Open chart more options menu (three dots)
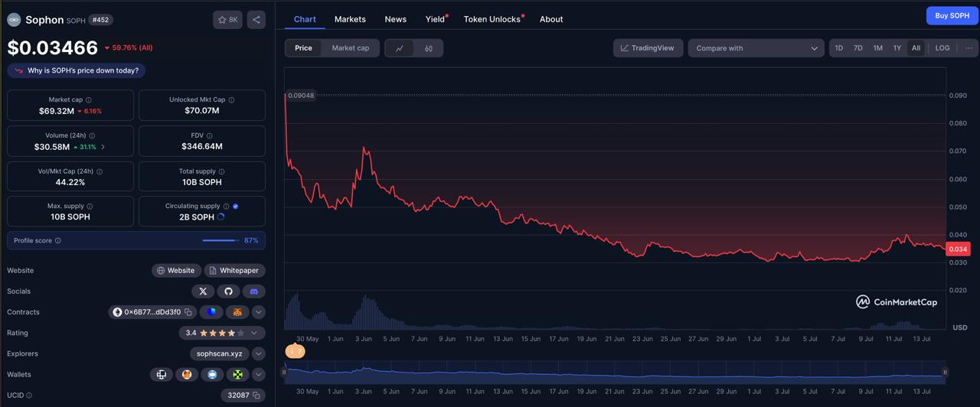Image resolution: width=980 pixels, height=407 pixels. tap(969, 48)
